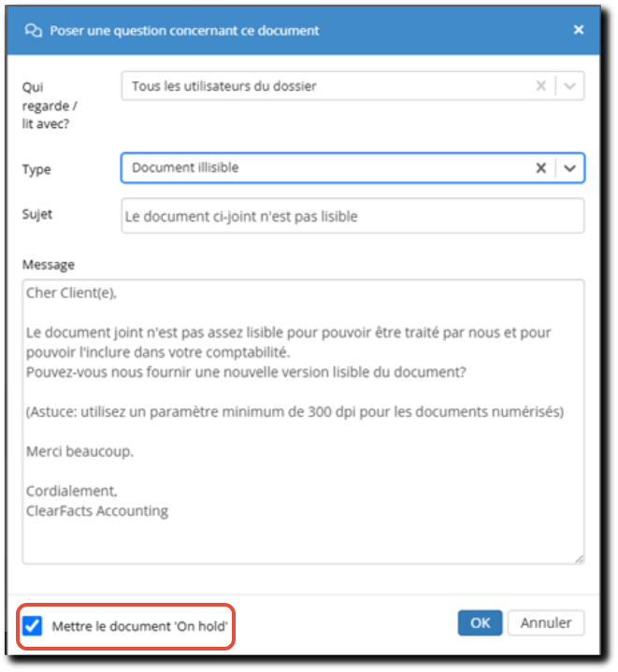The height and width of the screenshot is (672, 618).
Task: Click the 'Poser une question concernant ce document' title
Action: point(184,31)
